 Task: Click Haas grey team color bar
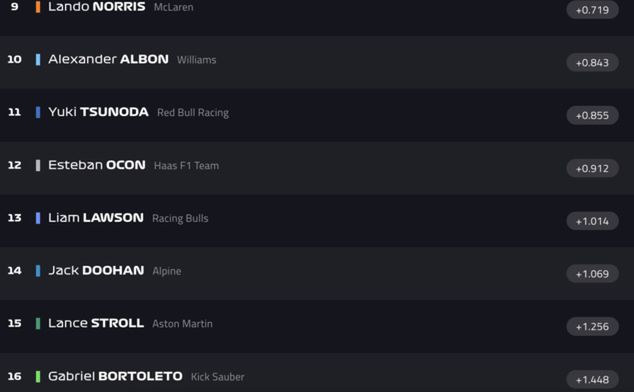click(38, 165)
